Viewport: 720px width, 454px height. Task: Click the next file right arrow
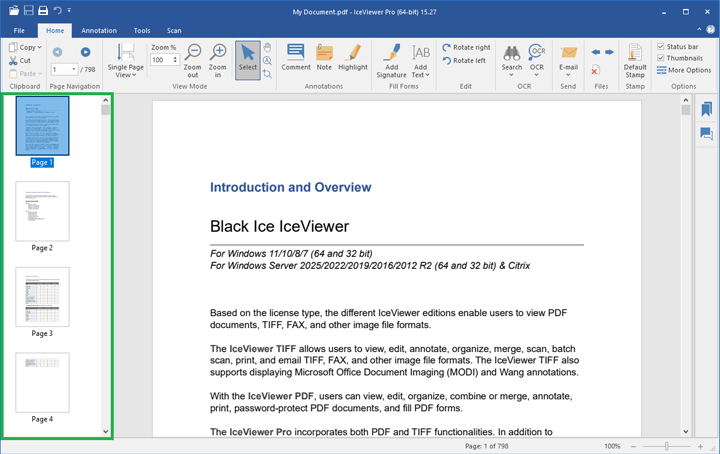[609, 52]
